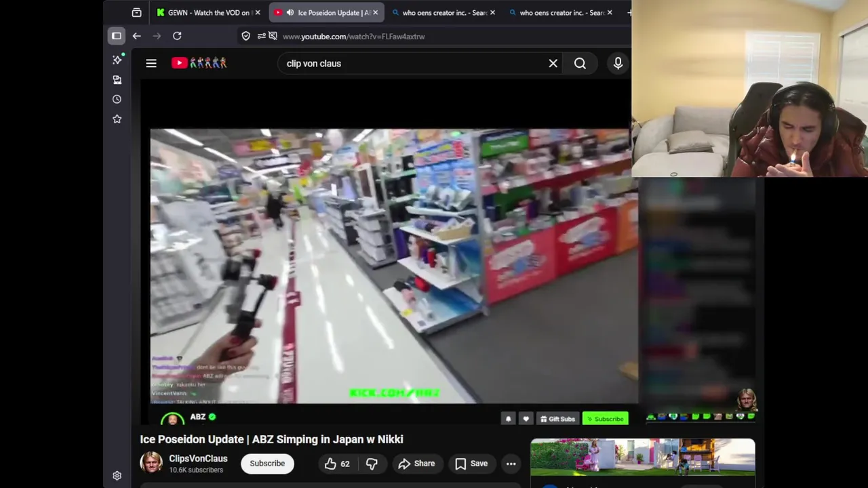Open the ClipsVonClaus channel name link
The width and height of the screenshot is (868, 488).
[x=198, y=459]
